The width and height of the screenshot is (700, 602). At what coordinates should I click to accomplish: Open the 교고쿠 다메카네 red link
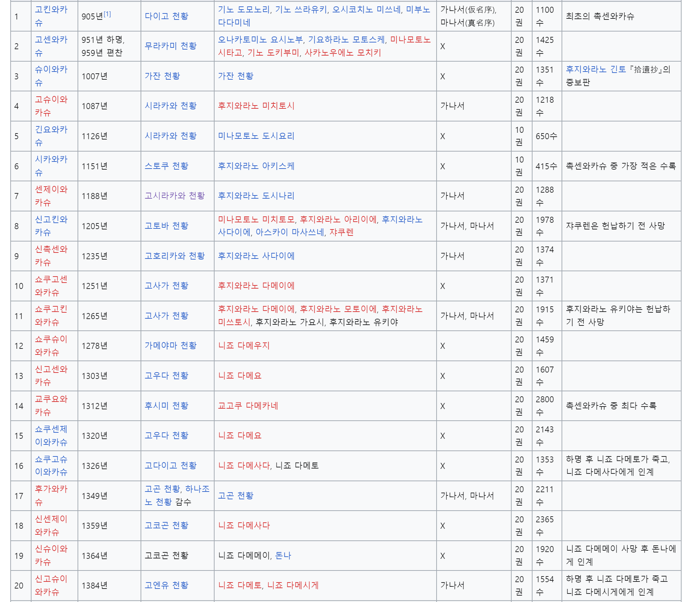tap(248, 406)
